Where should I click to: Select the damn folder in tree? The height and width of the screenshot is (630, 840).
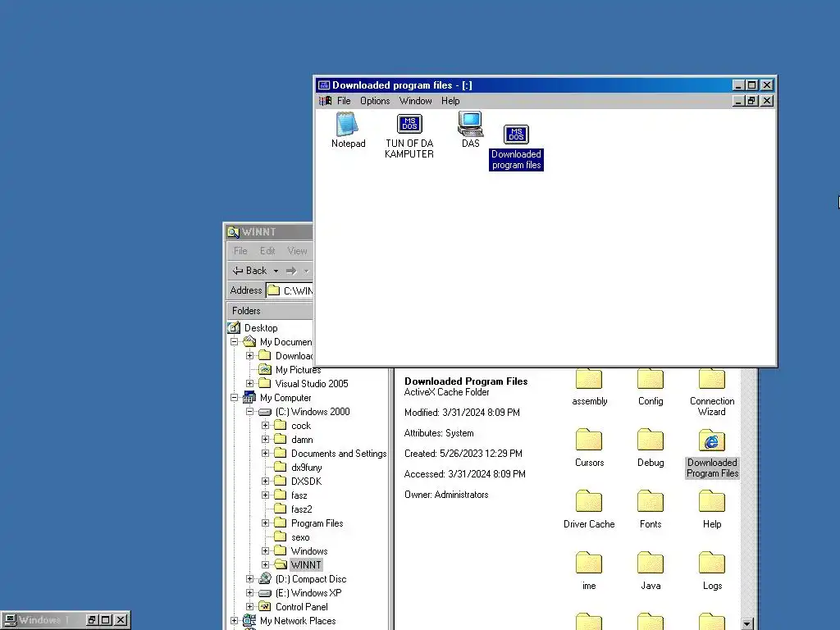[x=302, y=440]
